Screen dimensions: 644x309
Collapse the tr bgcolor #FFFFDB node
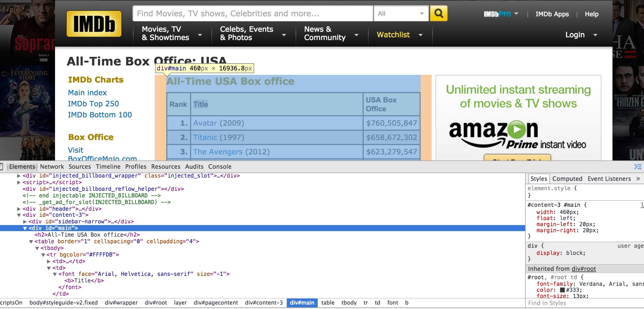pos(43,255)
